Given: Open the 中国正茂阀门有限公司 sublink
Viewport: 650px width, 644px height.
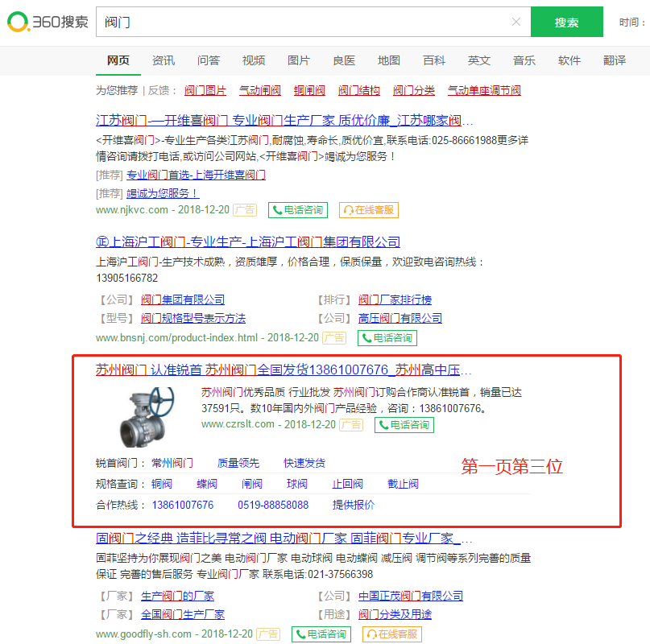Looking at the screenshot, I should 411,597.
